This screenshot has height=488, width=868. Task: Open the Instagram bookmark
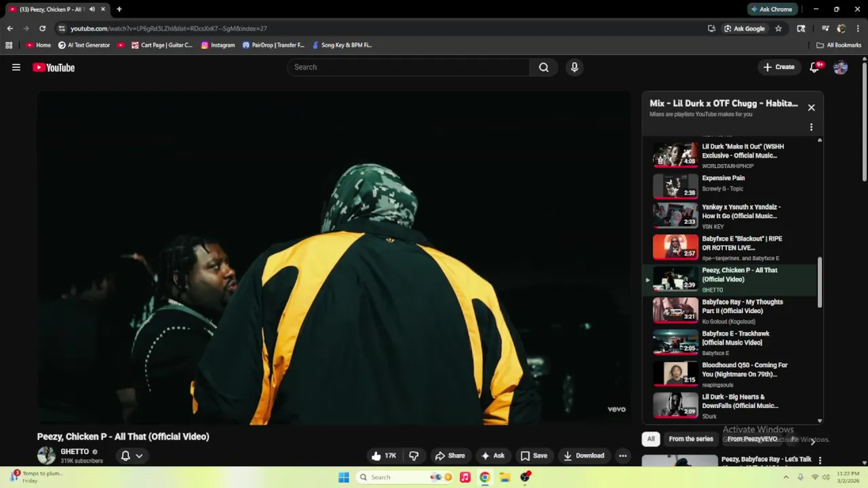[x=218, y=45]
